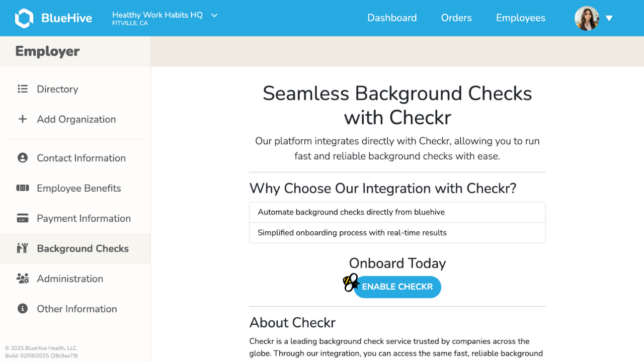Click the Other Information info icon

tap(23, 309)
